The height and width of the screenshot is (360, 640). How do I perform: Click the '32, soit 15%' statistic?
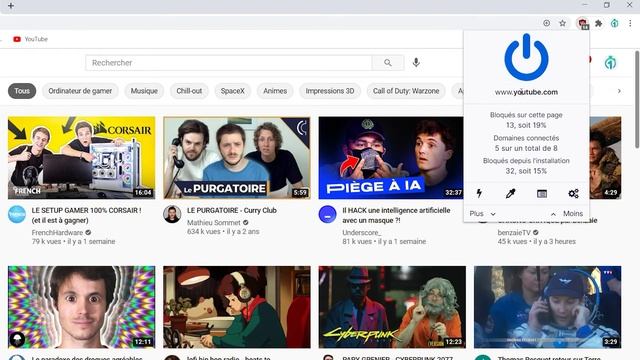526,171
